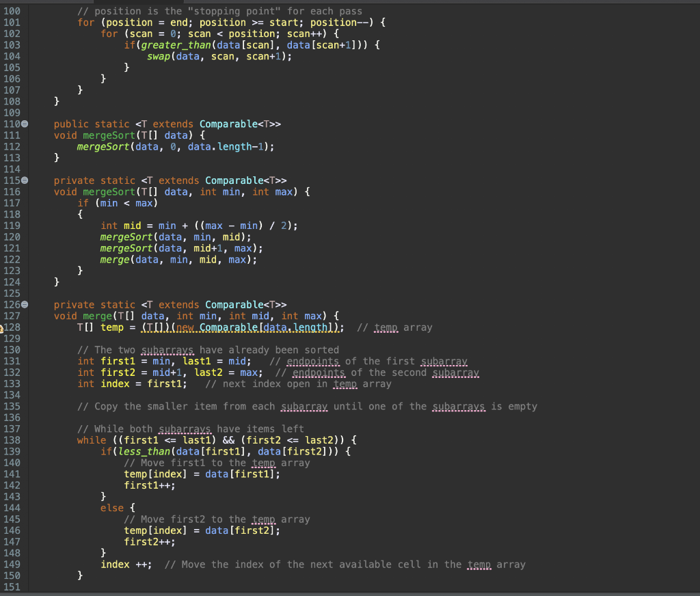The height and width of the screenshot is (596, 700).
Task: Click the 'index ++;' statement on line 149
Action: click(126, 565)
